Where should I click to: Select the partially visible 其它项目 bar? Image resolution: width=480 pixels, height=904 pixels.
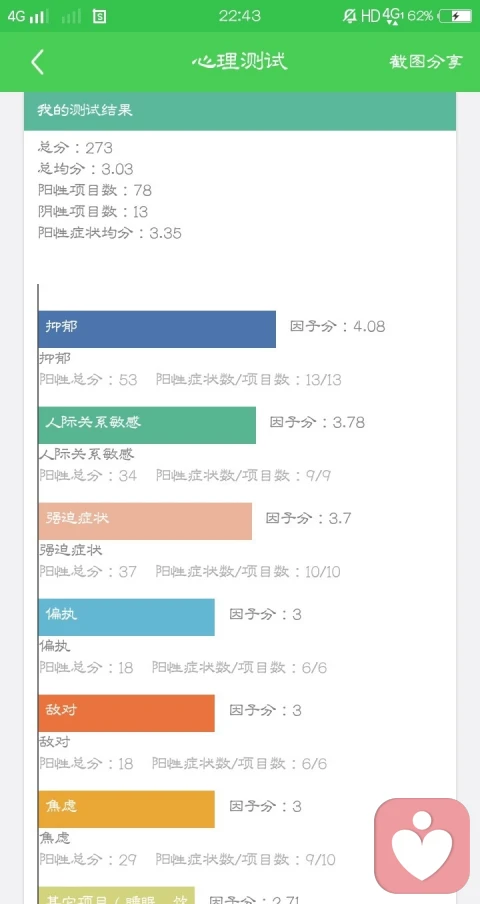[116, 895]
